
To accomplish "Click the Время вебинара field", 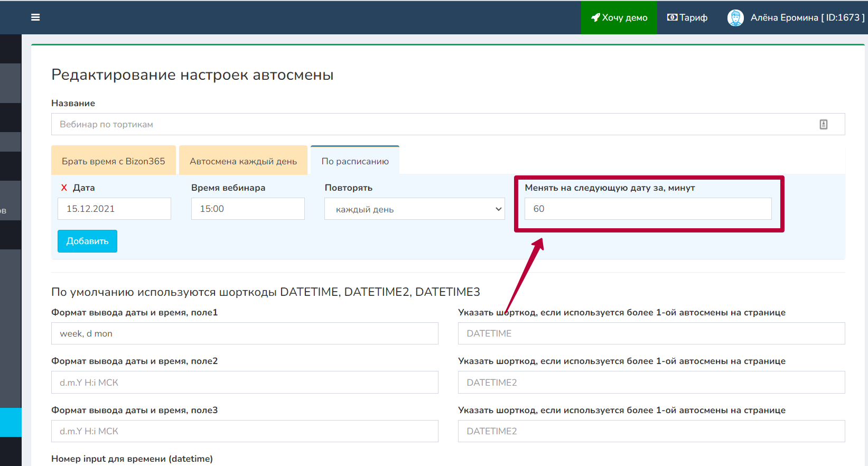I will 247,209.
